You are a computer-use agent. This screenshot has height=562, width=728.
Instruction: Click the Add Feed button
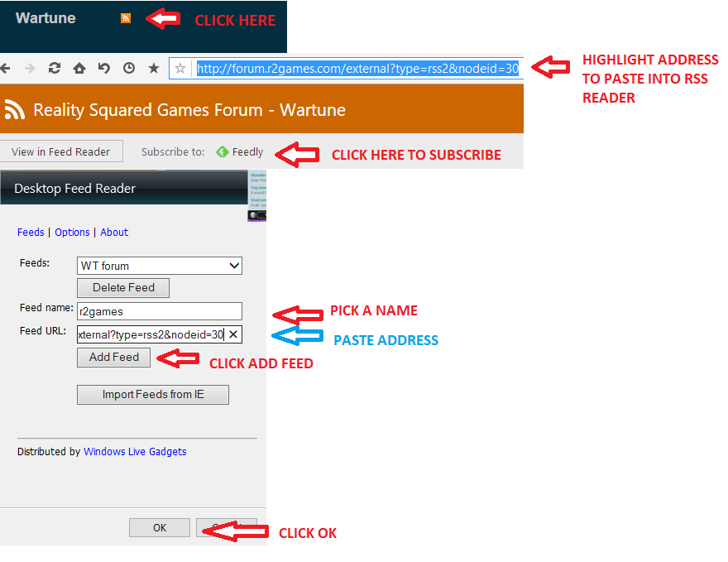[x=114, y=358]
